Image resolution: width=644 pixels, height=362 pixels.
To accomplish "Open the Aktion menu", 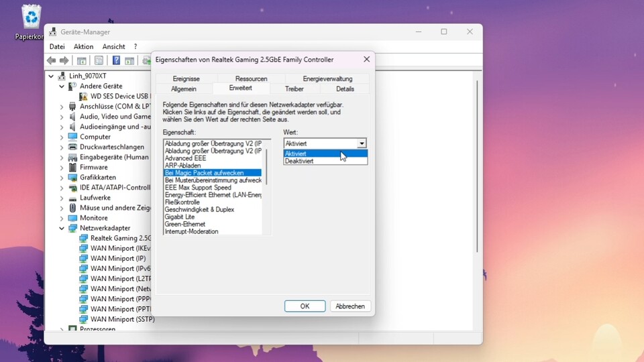I will coord(83,47).
